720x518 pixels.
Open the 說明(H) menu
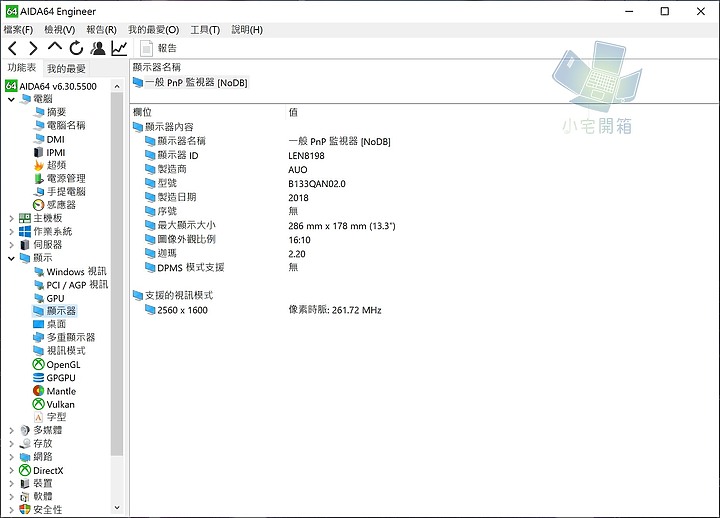point(247,30)
